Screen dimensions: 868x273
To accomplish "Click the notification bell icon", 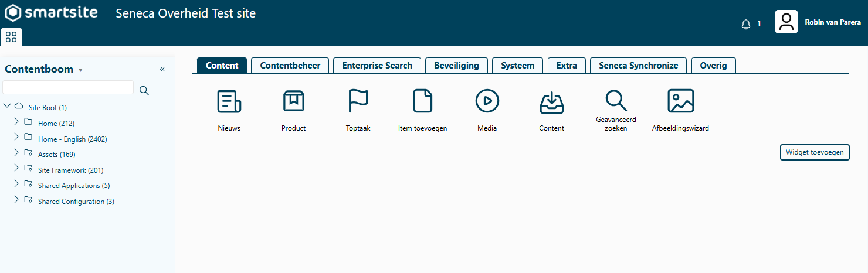I will click(746, 24).
